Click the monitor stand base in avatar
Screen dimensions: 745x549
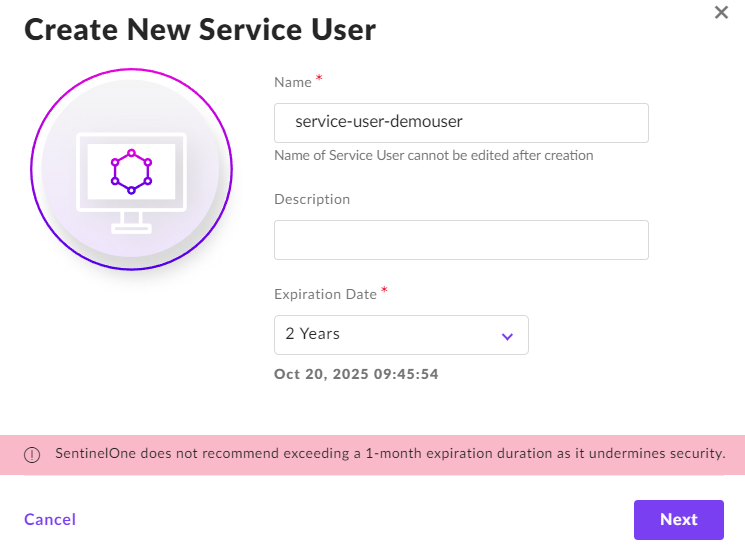[x=131, y=228]
